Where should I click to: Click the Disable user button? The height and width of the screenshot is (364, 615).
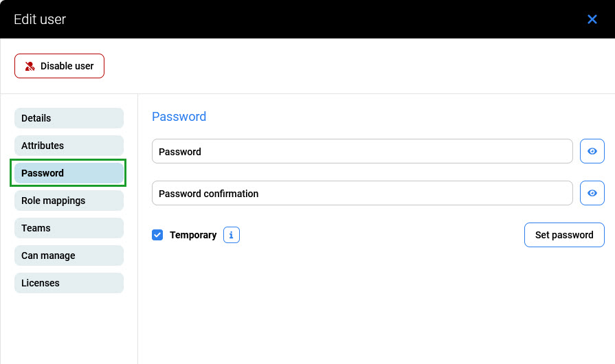pyautogui.click(x=59, y=66)
